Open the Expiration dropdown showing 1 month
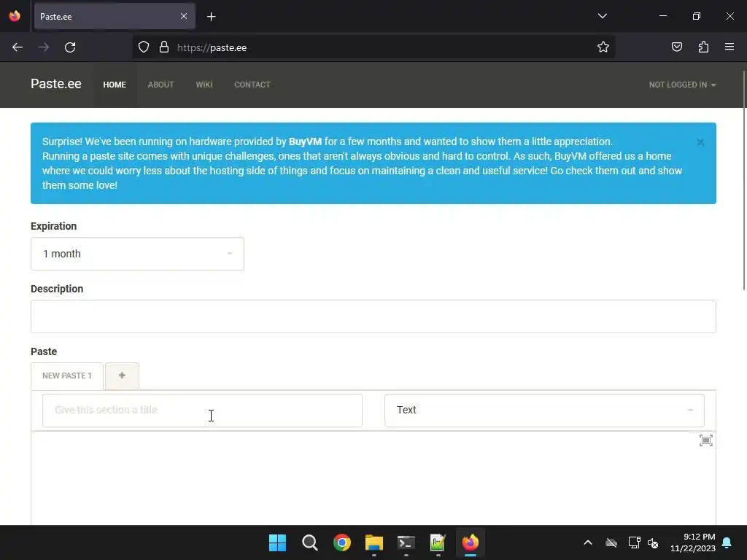Image resolution: width=747 pixels, height=560 pixels. [x=137, y=254]
